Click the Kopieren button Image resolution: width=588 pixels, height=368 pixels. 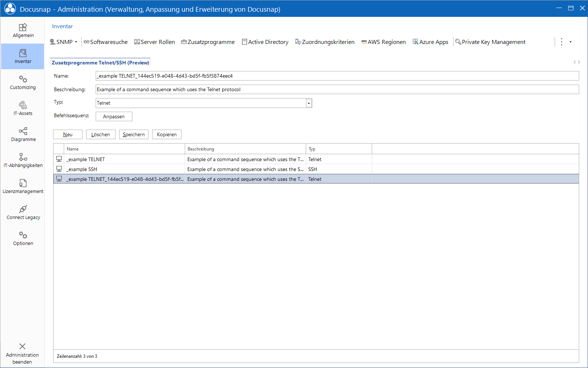coord(167,134)
